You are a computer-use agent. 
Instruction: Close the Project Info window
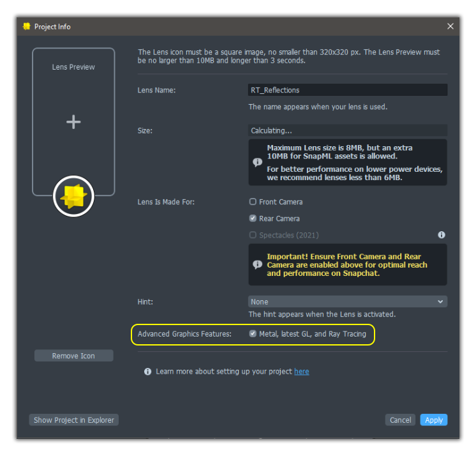pyautogui.click(x=450, y=26)
